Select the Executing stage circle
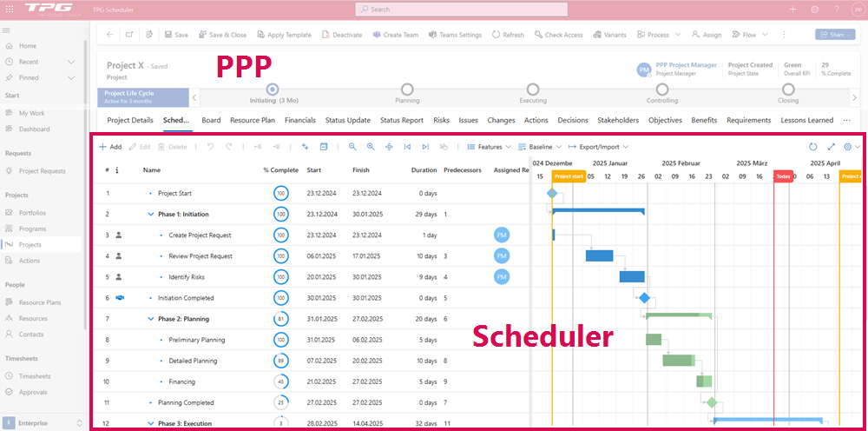Image resolution: width=868 pixels, height=431 pixels. coord(533,89)
